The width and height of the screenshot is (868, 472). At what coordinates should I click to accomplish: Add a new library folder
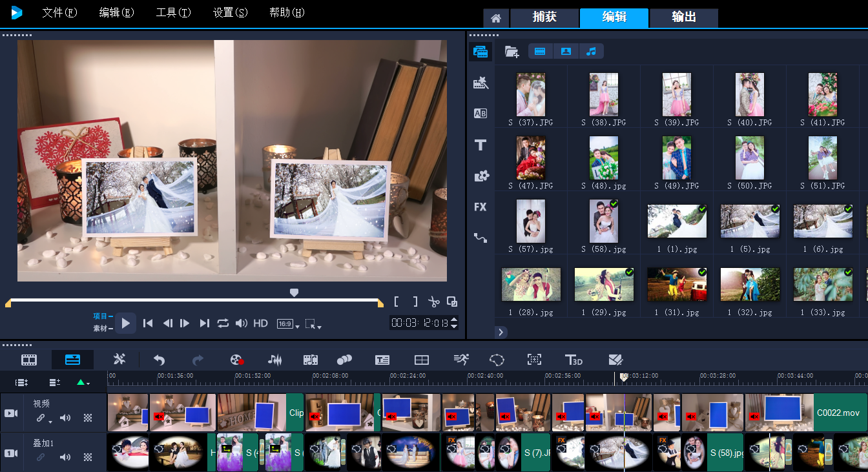point(512,52)
